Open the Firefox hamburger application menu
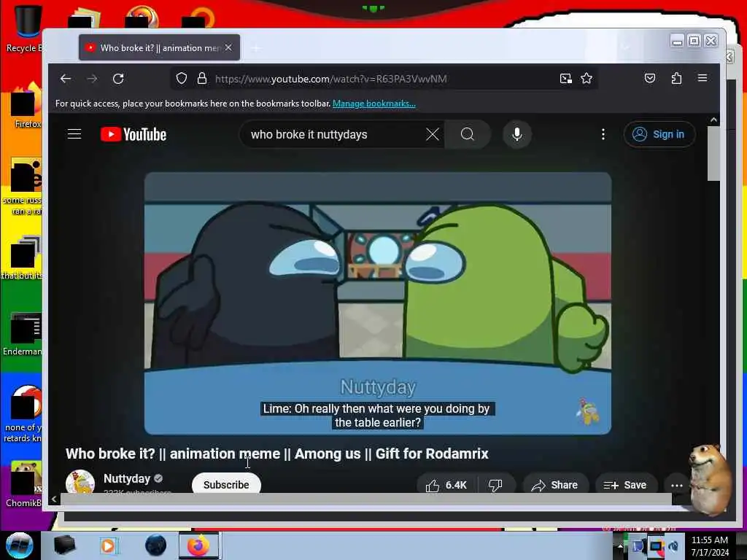This screenshot has height=560, width=747. tap(703, 78)
